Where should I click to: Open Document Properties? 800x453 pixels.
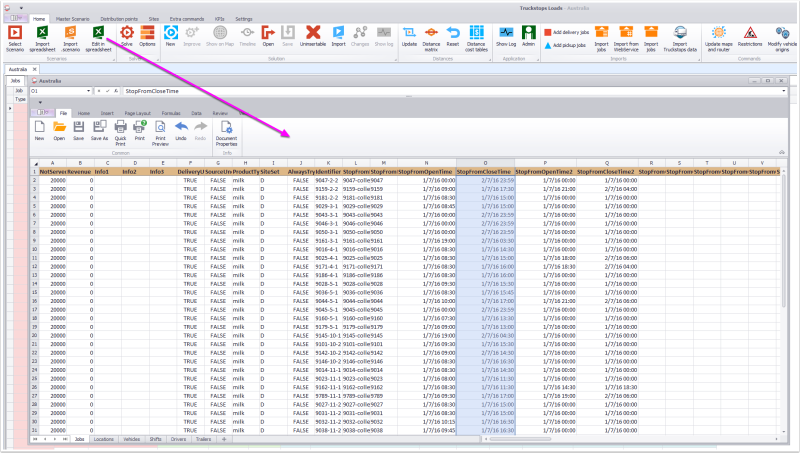[x=226, y=127]
